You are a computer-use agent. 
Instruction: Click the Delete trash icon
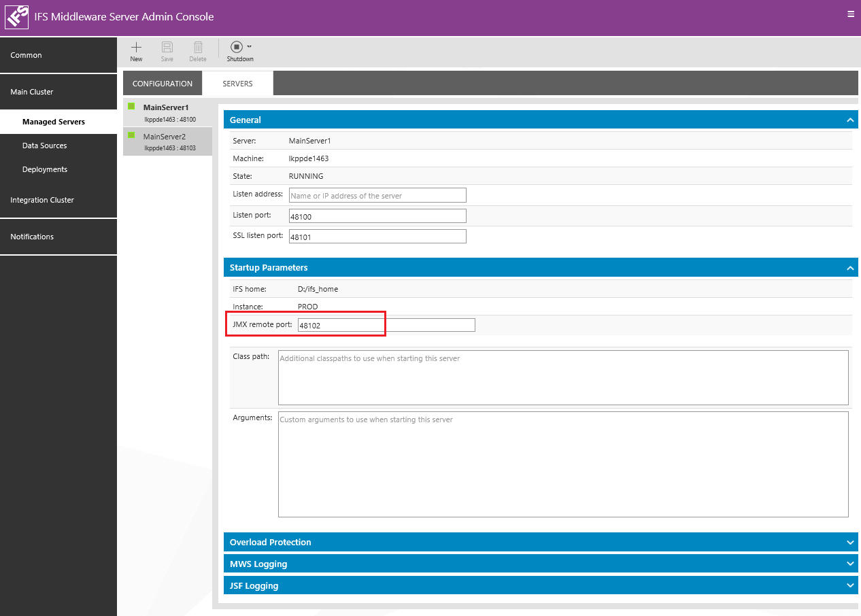[x=198, y=47]
